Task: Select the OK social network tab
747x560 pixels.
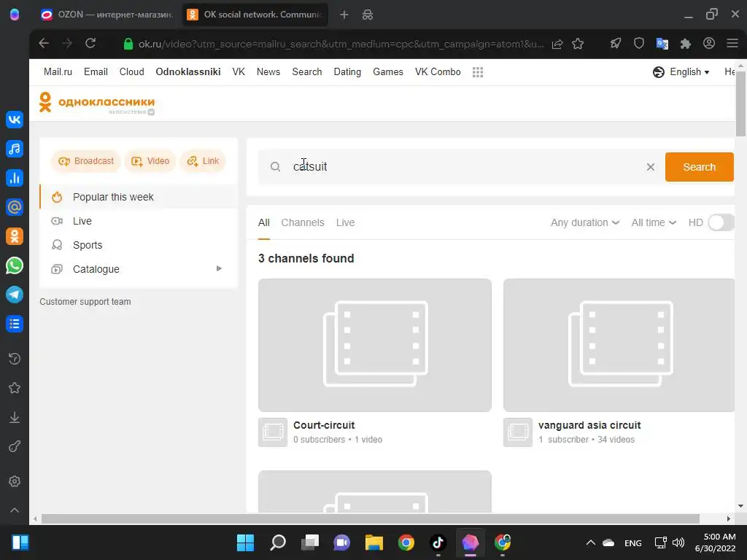Action: (x=255, y=15)
